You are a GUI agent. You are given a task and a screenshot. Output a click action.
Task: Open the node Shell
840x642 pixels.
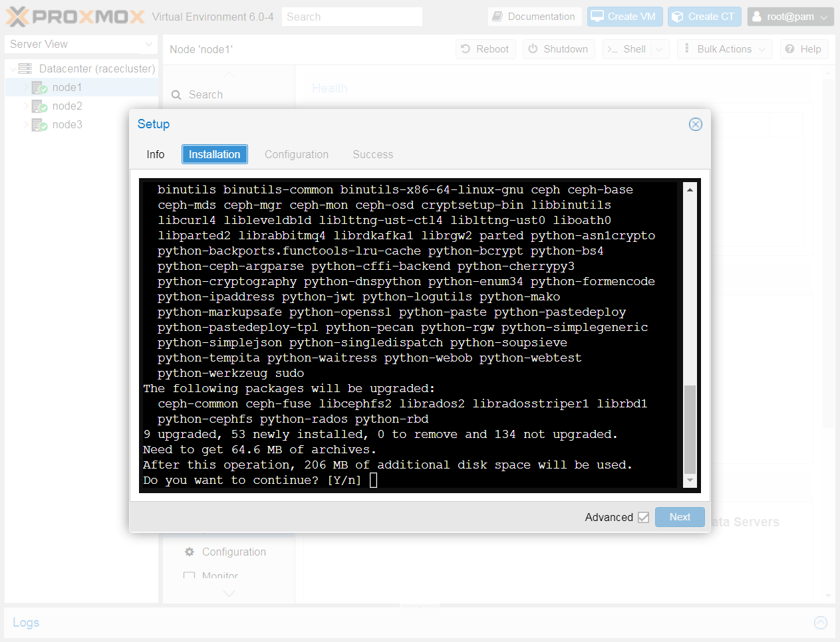627,49
